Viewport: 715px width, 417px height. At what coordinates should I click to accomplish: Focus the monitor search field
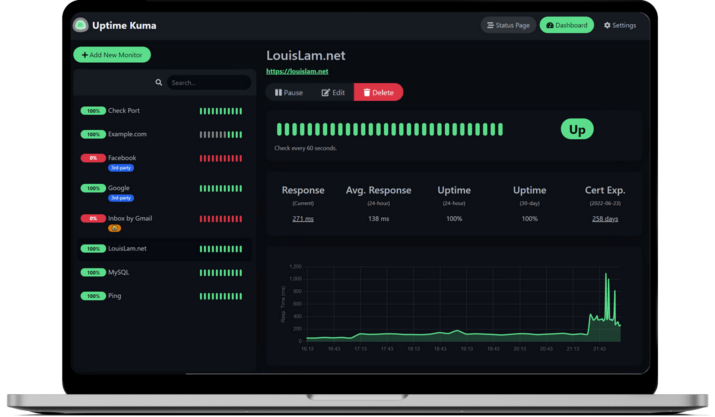click(208, 83)
